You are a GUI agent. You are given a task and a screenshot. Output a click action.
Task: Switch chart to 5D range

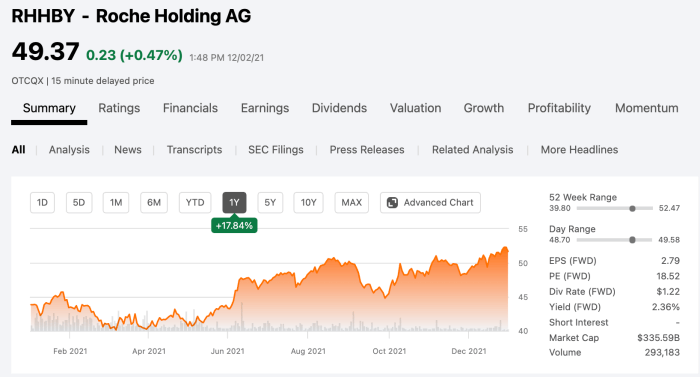tap(79, 203)
